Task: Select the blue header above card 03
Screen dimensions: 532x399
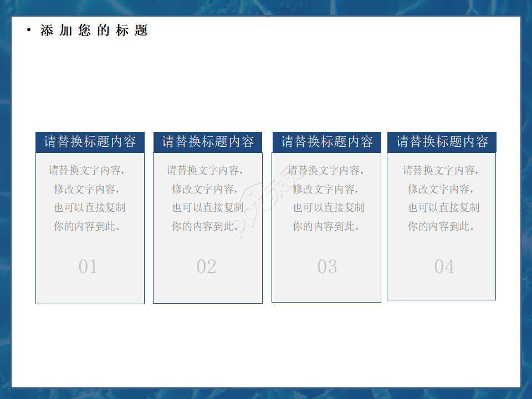Action: [x=327, y=142]
